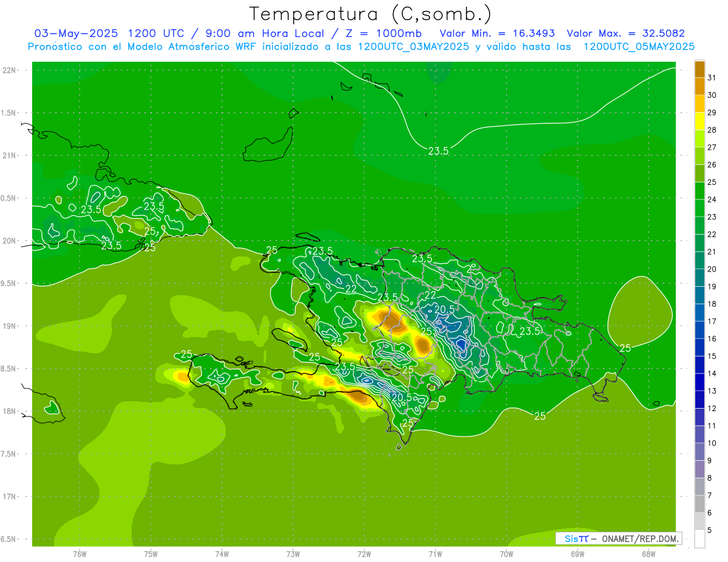This screenshot has height=562, width=728.
Task: Select "Valor Min. = 16.3493" text
Action: [x=497, y=33]
